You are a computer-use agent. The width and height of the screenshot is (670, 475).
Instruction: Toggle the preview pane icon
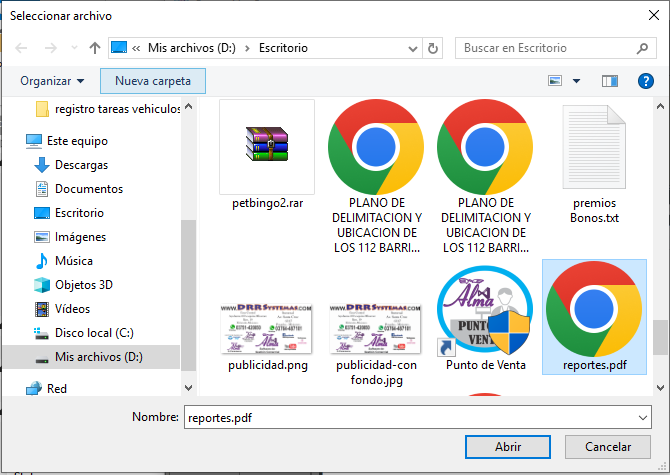pos(609,81)
